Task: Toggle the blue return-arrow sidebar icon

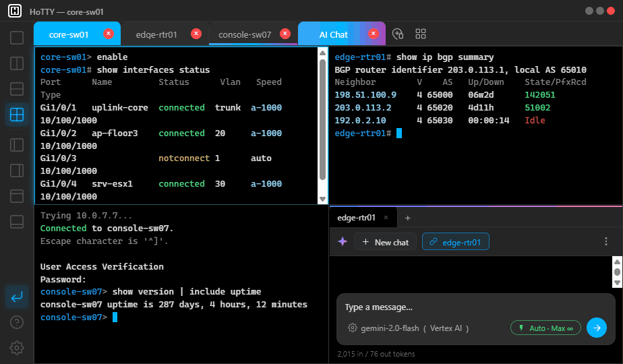Action: coord(17,297)
